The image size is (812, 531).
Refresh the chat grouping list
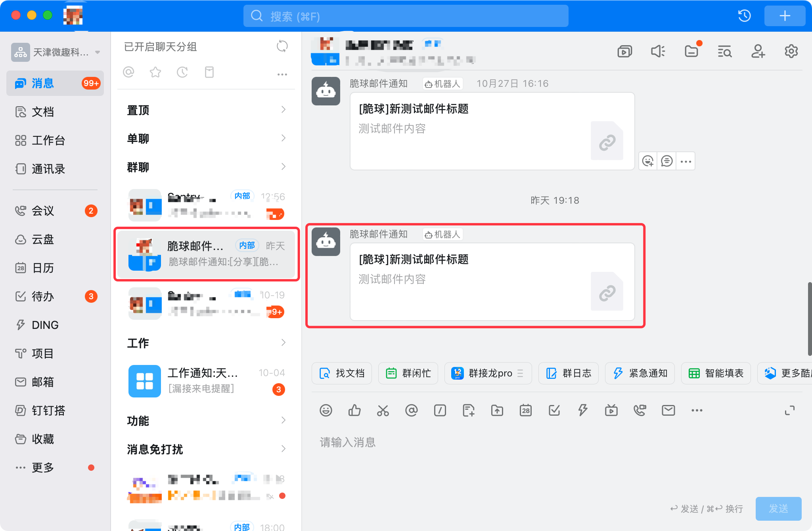click(282, 46)
